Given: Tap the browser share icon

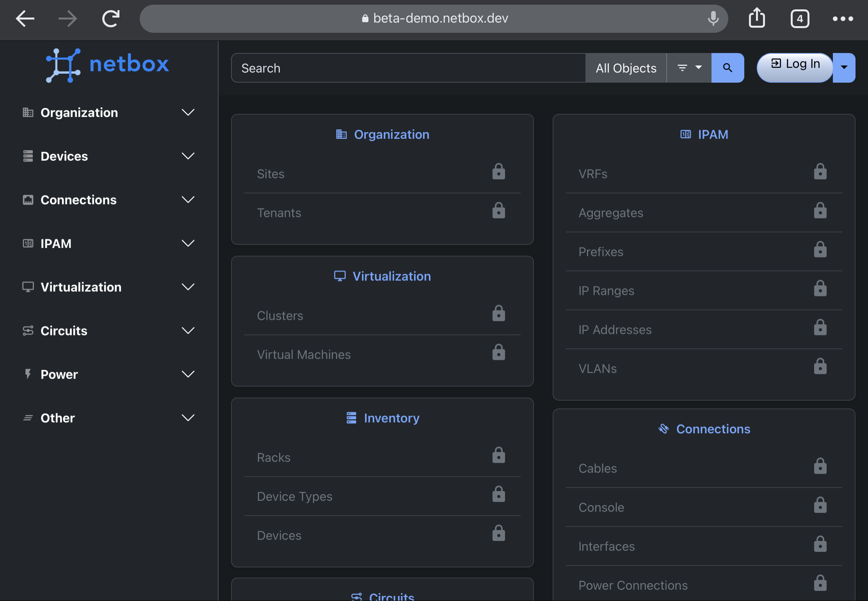Looking at the screenshot, I should pos(756,18).
